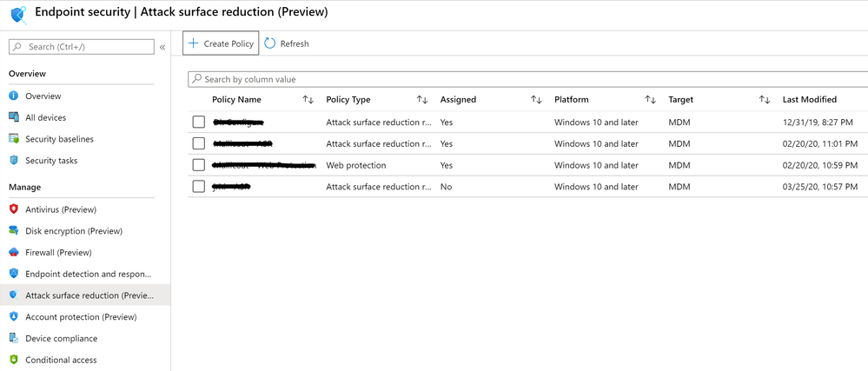Click the magnifier icon in sidebar search

tap(17, 47)
